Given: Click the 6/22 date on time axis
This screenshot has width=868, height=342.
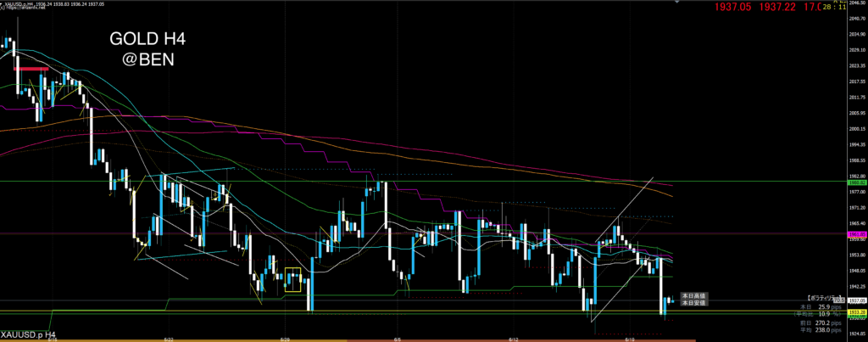Looking at the screenshot, I should (170, 337).
